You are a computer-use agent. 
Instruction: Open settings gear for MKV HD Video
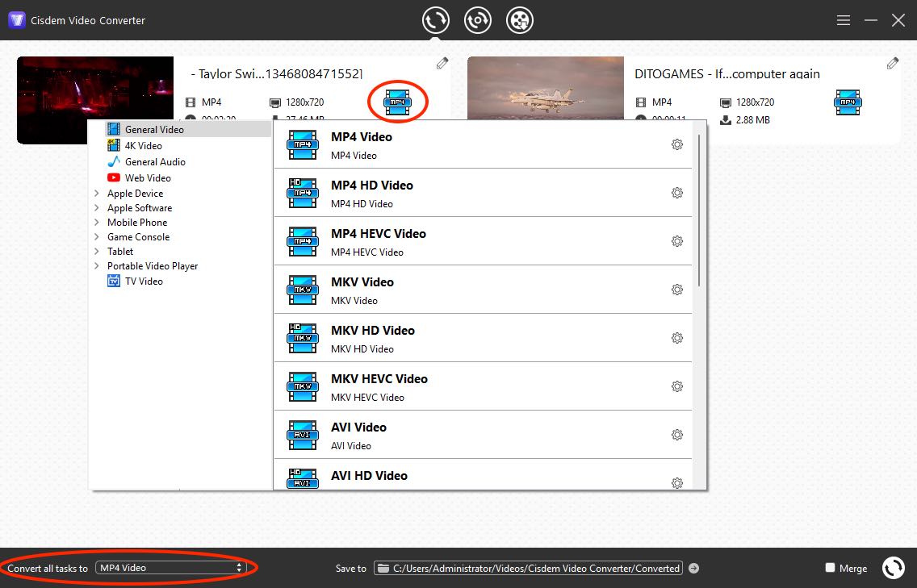point(677,338)
